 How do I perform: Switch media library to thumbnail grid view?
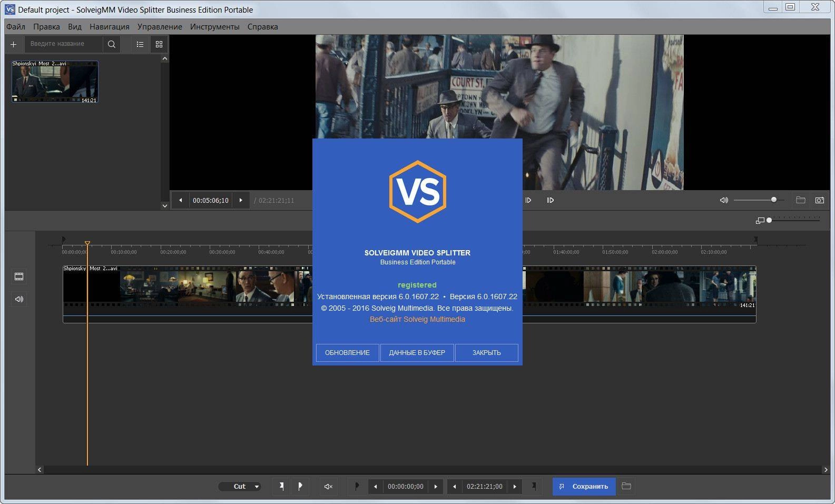159,44
